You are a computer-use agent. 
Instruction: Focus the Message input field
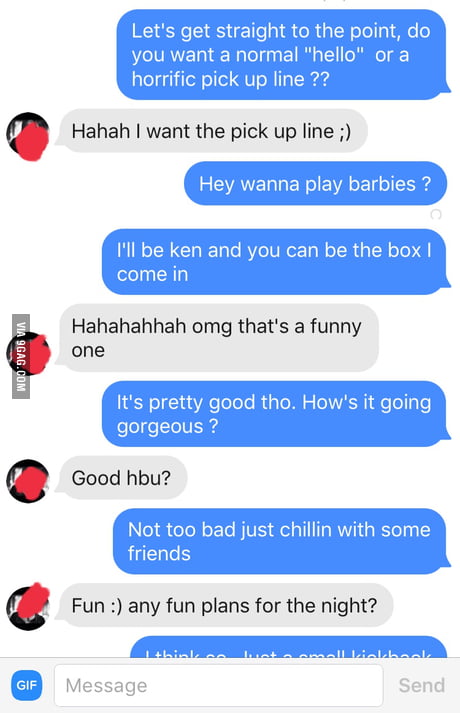[219, 685]
